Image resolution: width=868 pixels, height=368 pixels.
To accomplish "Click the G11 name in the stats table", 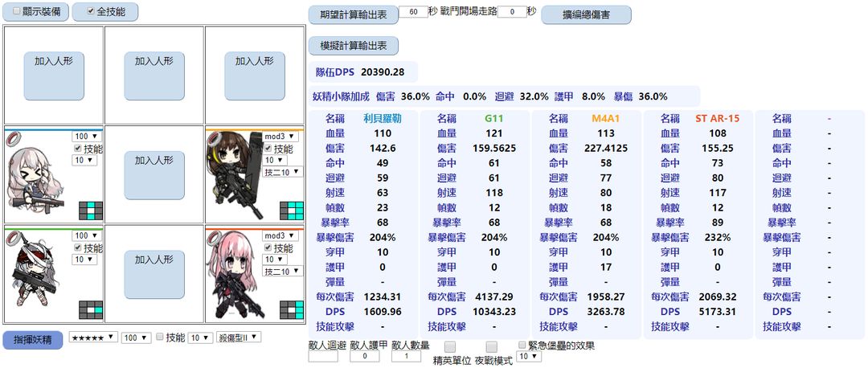I will click(x=493, y=118).
